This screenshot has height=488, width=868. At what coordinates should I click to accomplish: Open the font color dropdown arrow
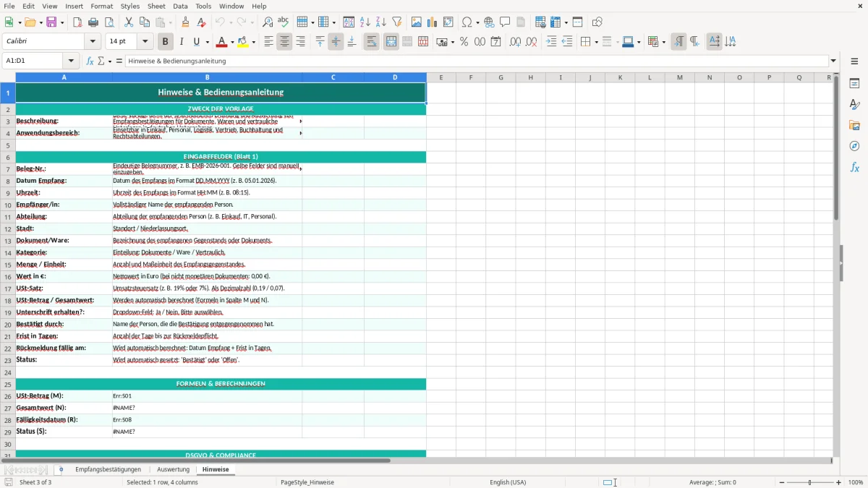231,42
